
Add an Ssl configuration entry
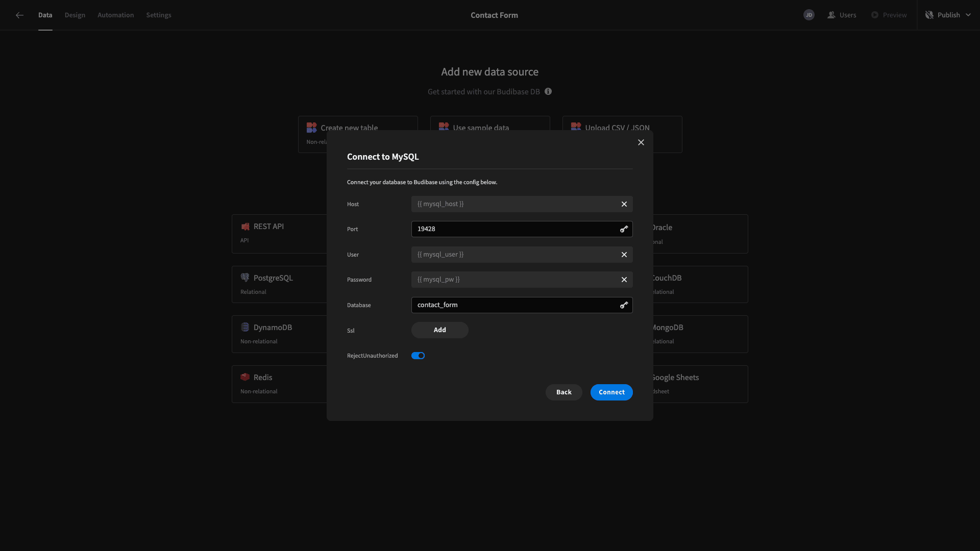coord(440,330)
